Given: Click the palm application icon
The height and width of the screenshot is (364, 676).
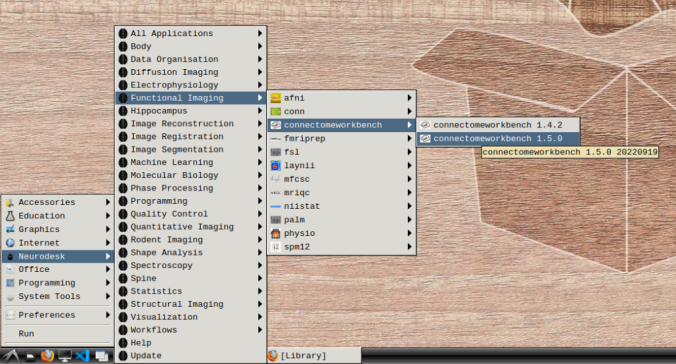Looking at the screenshot, I should (x=275, y=220).
